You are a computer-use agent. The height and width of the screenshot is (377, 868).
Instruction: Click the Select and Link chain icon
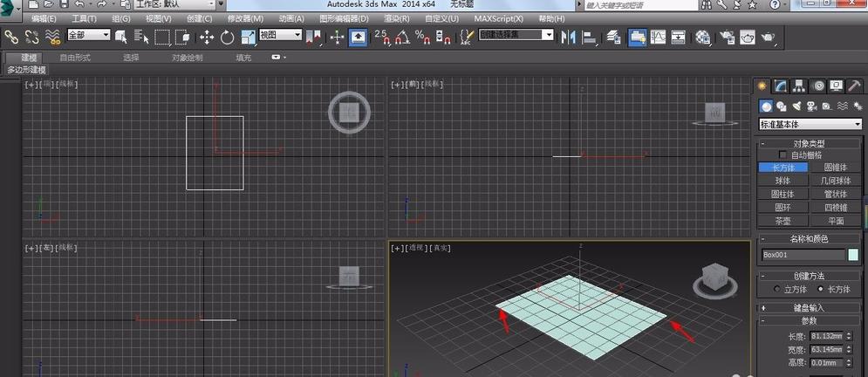click(11, 37)
